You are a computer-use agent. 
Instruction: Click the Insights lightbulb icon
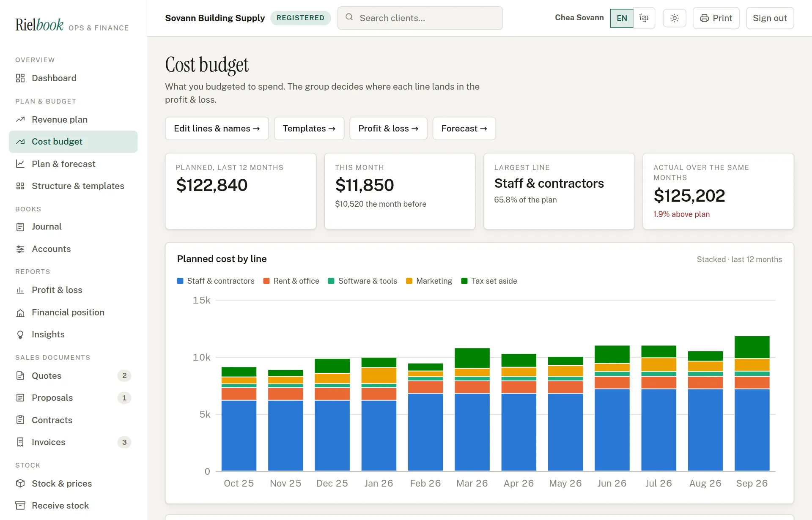(20, 335)
